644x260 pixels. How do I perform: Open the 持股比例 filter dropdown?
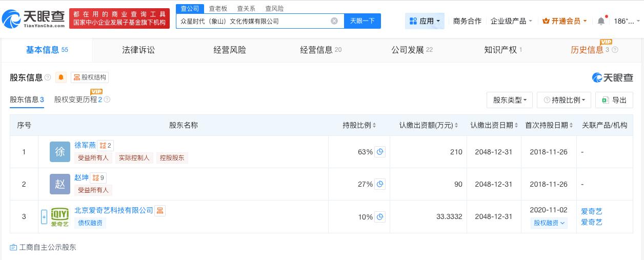[564, 100]
